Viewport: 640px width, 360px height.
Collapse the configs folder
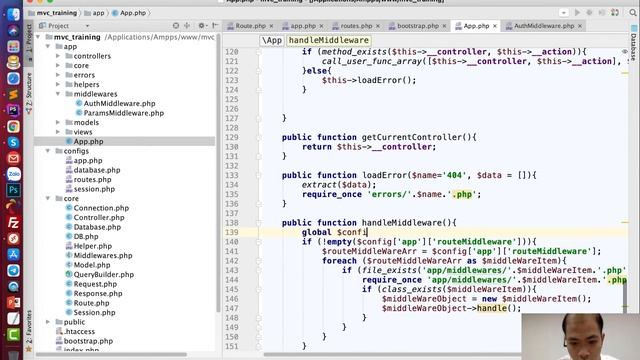click(x=48, y=151)
